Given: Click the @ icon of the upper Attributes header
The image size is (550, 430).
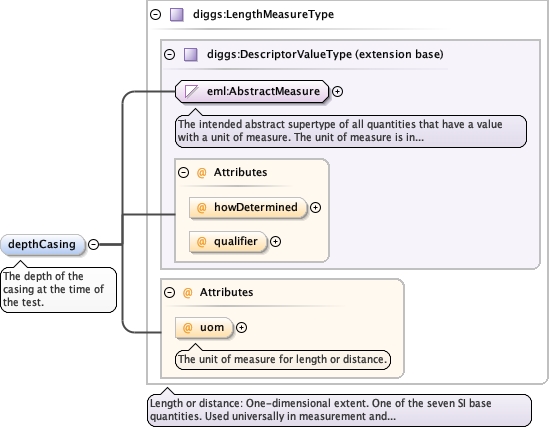Looking at the screenshot, I should [201, 173].
